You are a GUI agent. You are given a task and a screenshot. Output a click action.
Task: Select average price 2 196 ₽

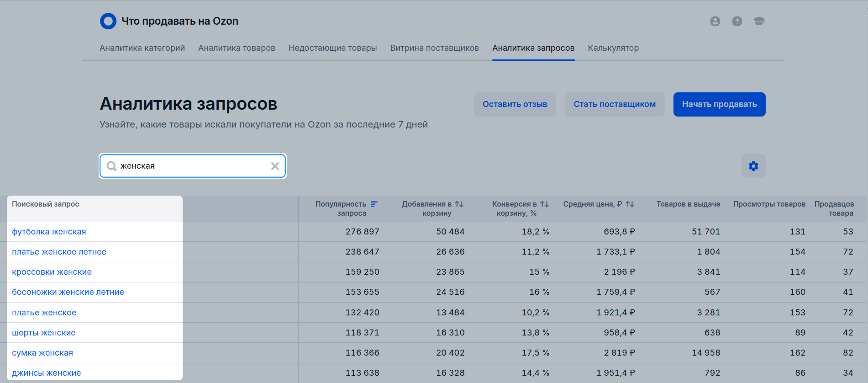tap(619, 272)
